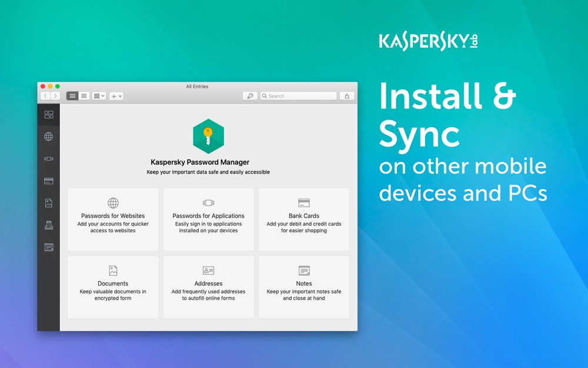Open the plus add-entry dropdown
This screenshot has height=368, width=588.
(116, 96)
